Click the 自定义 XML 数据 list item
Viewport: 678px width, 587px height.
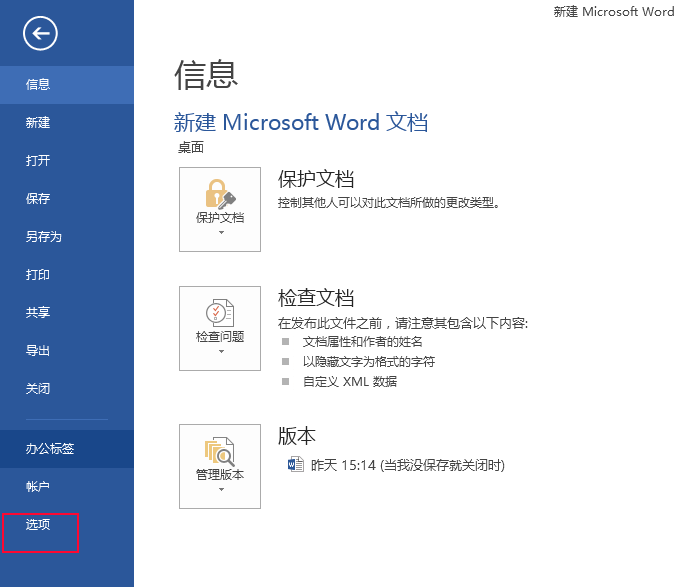click(x=349, y=382)
